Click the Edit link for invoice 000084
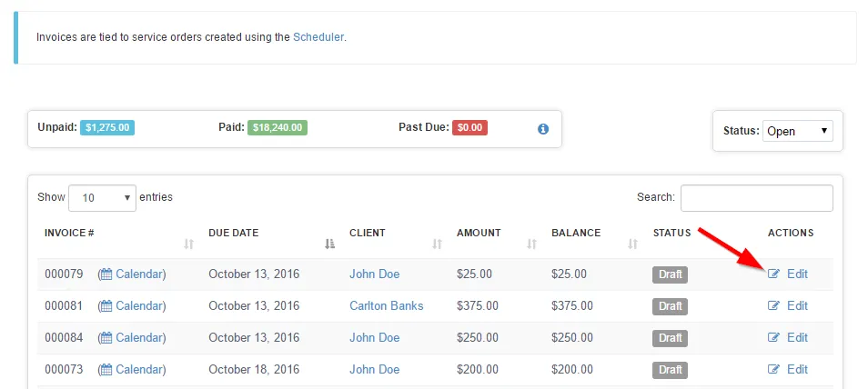This screenshot has height=389, width=868. (x=797, y=338)
